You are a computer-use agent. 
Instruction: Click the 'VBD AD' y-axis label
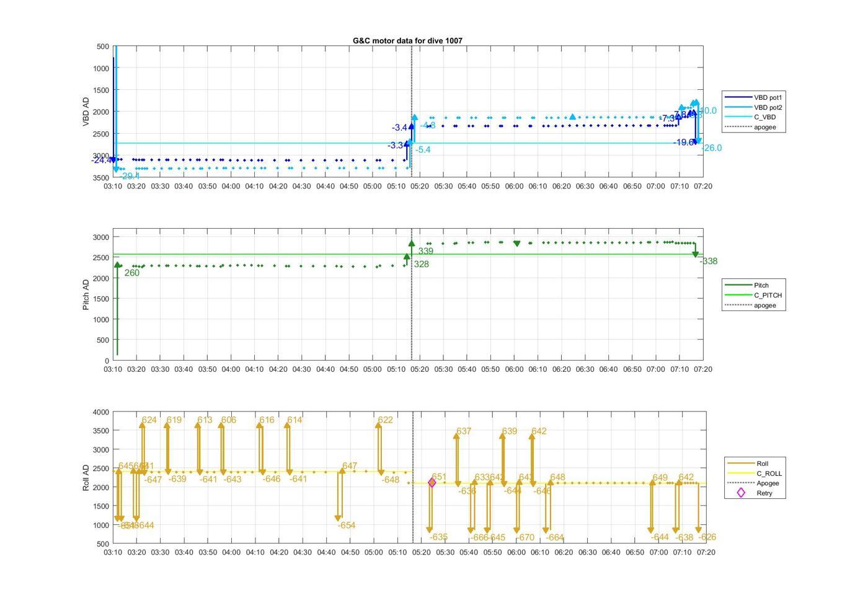coord(86,112)
